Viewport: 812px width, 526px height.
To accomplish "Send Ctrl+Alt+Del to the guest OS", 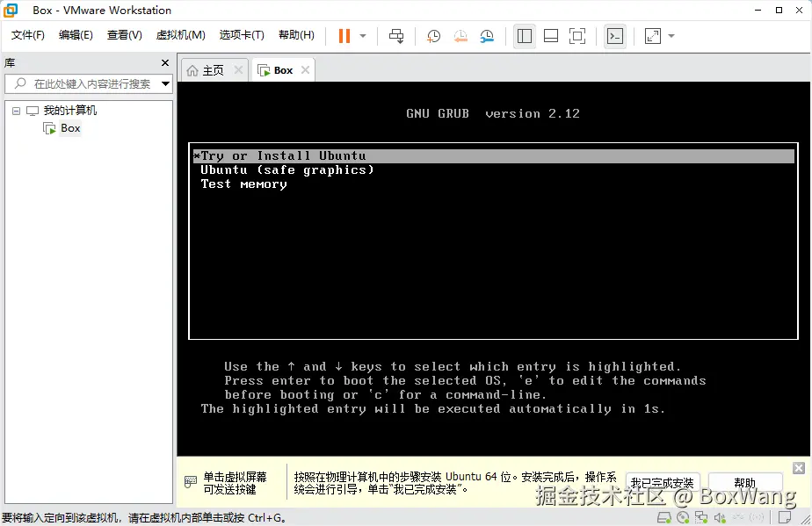I will coord(397,36).
